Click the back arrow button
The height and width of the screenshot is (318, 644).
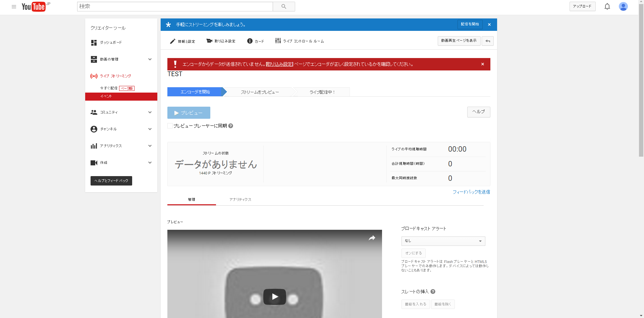[x=488, y=41]
